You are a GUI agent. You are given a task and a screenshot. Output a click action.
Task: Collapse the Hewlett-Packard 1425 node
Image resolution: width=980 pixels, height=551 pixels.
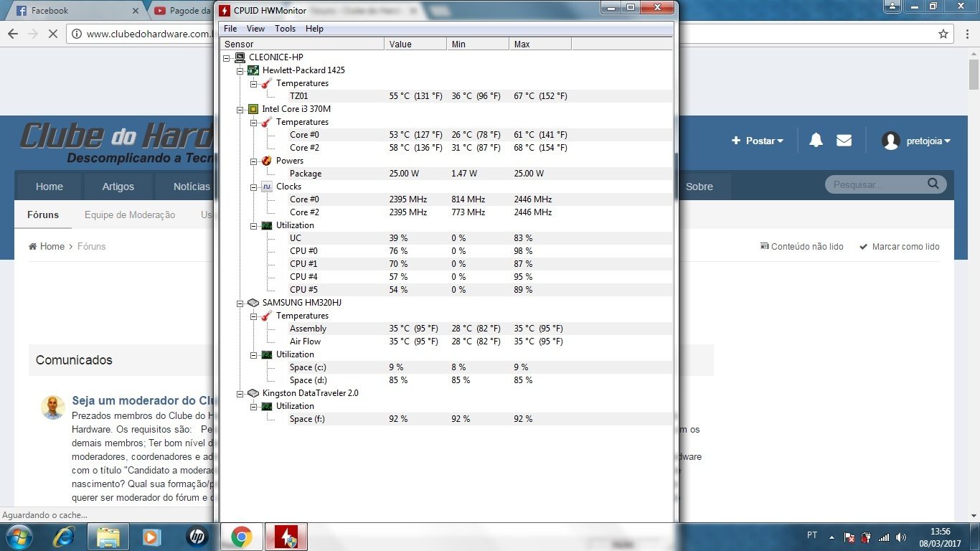point(240,70)
